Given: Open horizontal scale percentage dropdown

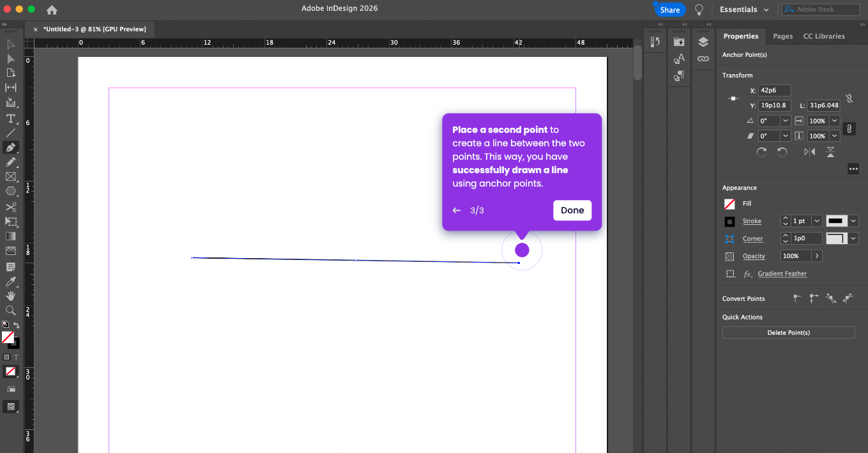Looking at the screenshot, I should pyautogui.click(x=834, y=121).
